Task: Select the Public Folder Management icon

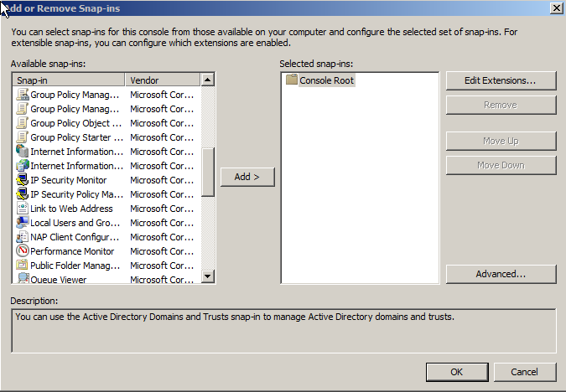Action: pos(23,266)
